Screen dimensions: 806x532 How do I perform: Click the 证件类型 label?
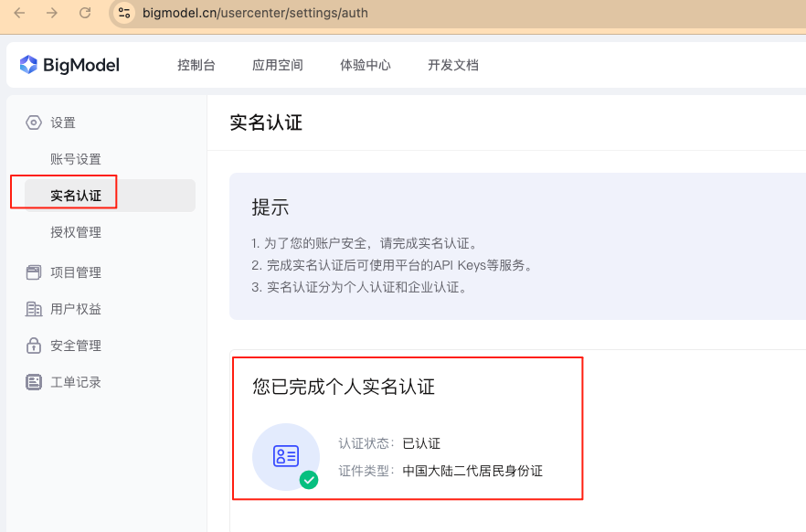(x=366, y=471)
